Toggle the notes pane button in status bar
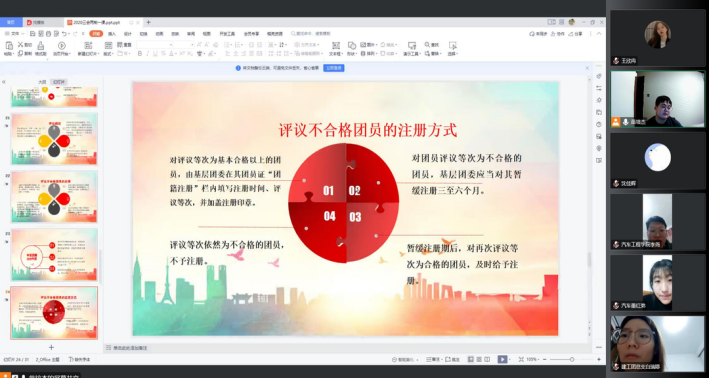Screen dimensions: 709x378 (434, 359)
